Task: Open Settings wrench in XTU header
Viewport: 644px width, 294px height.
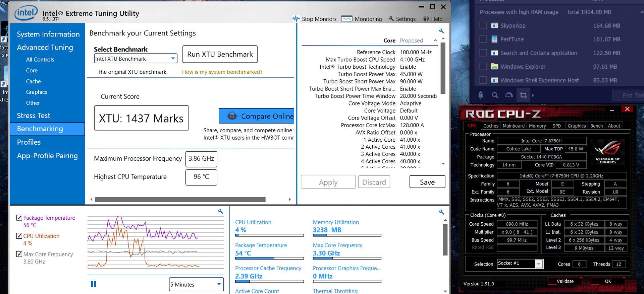Action: (x=402, y=19)
